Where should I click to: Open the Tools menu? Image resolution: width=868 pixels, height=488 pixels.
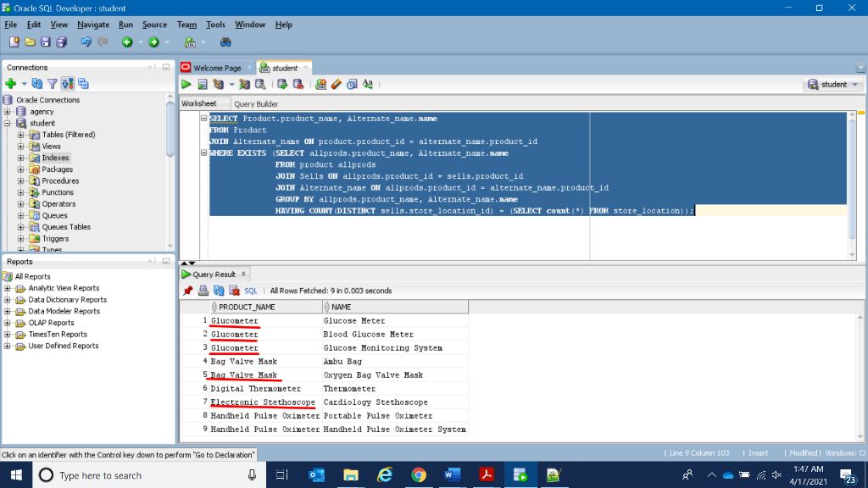(x=215, y=25)
